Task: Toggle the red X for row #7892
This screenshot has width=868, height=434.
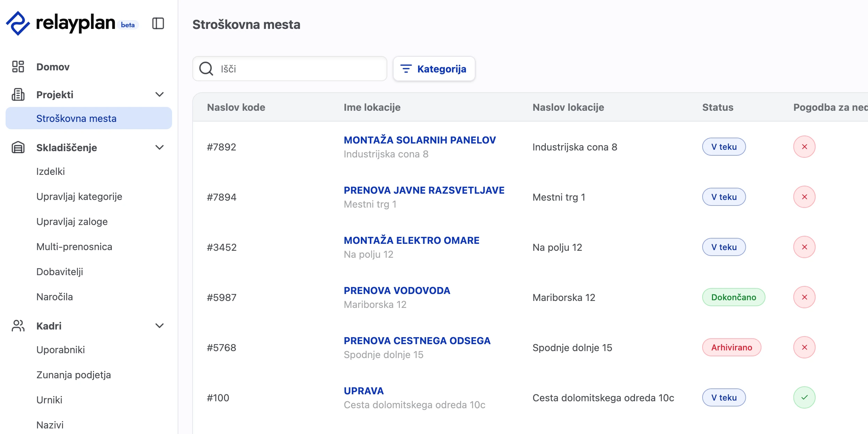Action: click(x=805, y=147)
